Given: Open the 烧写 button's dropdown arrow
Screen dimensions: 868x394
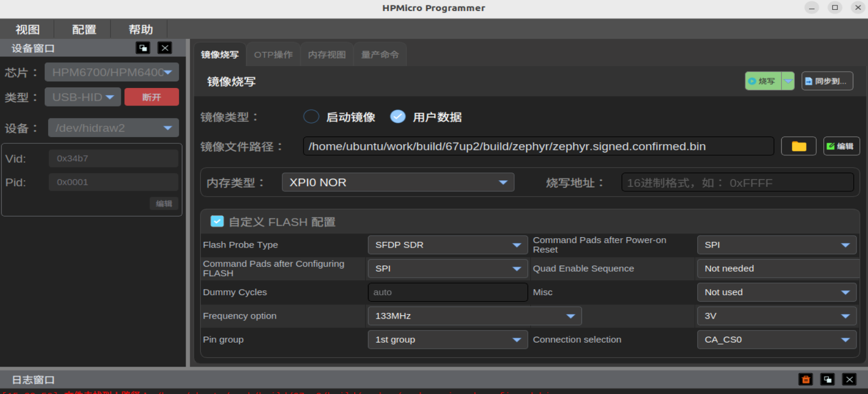Looking at the screenshot, I should coord(788,81).
